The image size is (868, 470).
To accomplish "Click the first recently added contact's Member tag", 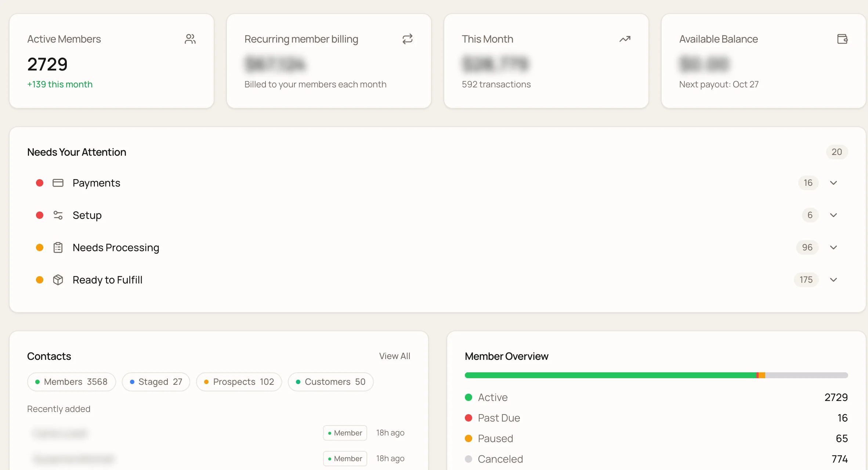I will 345,433.
